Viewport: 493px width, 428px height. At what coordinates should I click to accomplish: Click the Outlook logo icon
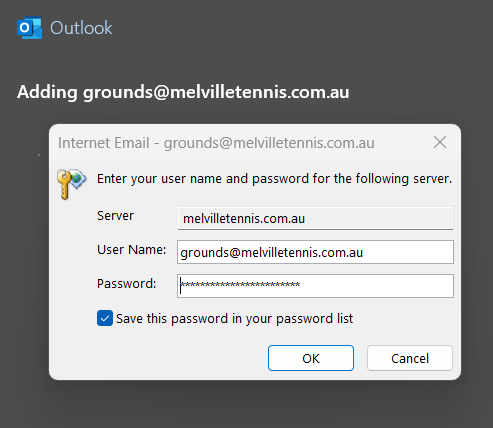pos(29,28)
